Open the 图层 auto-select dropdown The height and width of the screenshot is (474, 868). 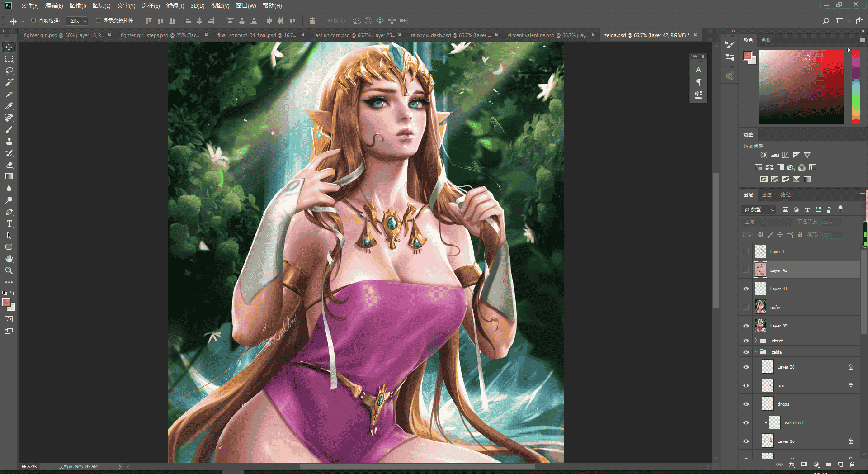click(77, 21)
